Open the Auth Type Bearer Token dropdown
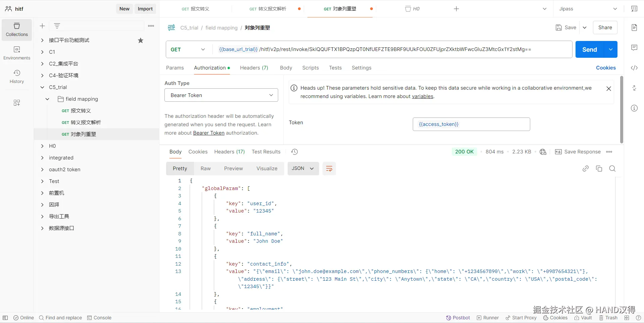Screen dimensions: 644x323 click(x=221, y=95)
